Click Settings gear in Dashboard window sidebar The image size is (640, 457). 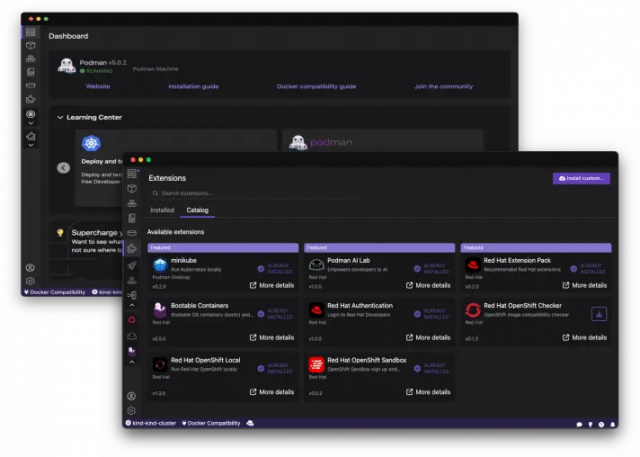[x=30, y=281]
